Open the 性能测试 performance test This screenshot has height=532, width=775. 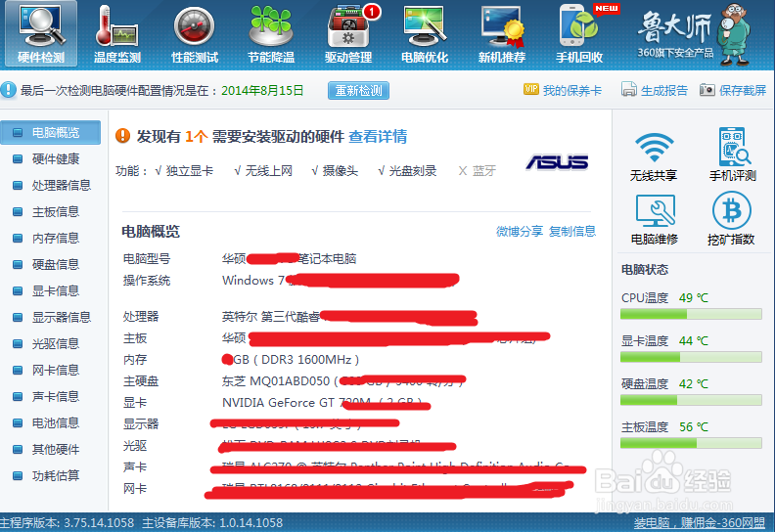point(195,33)
